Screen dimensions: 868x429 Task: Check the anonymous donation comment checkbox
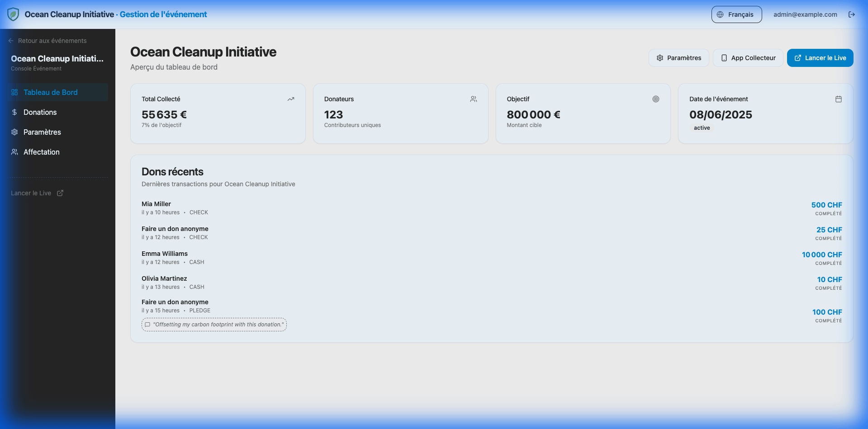[x=147, y=325]
